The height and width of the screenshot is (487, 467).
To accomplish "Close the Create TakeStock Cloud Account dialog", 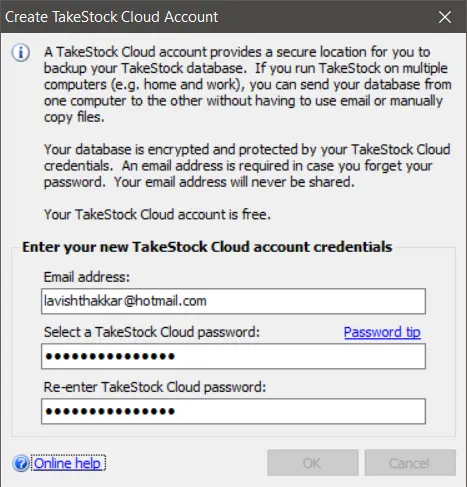I will click(x=445, y=17).
